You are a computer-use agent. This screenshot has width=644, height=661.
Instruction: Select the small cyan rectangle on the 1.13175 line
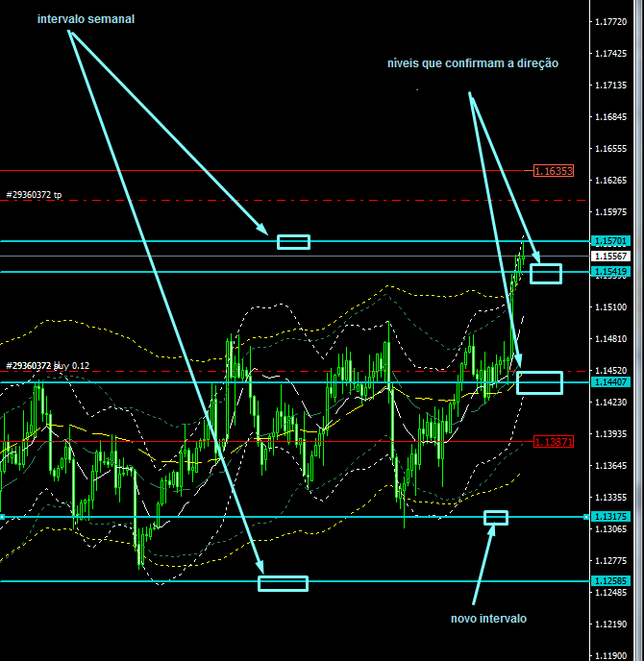[496, 518]
